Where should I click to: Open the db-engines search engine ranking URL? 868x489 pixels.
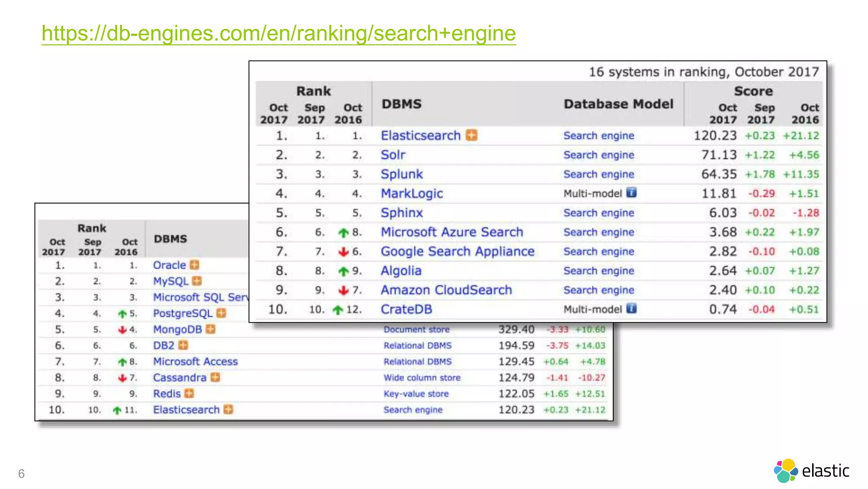point(278,33)
